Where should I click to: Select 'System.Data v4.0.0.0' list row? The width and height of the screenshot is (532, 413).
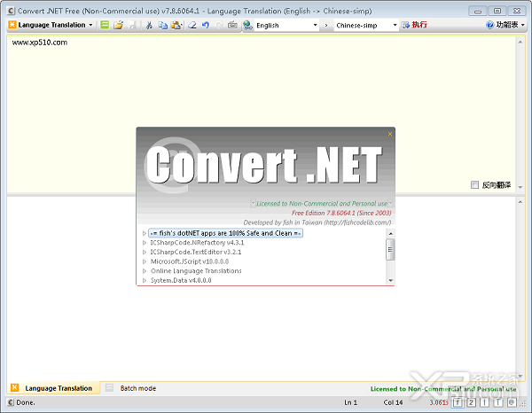pos(181,280)
